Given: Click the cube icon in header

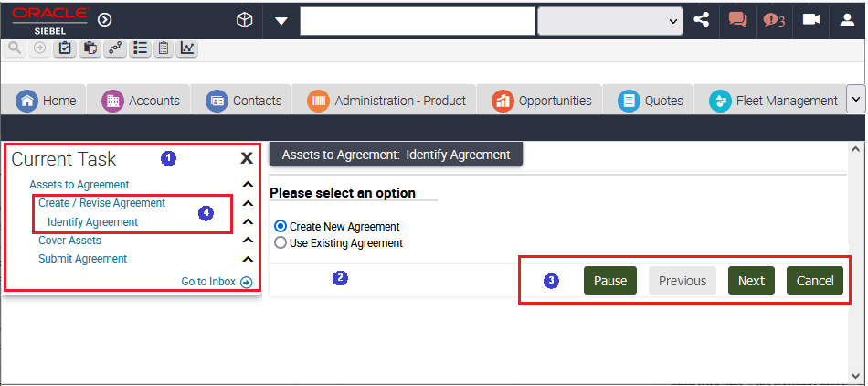Looking at the screenshot, I should click(x=244, y=20).
